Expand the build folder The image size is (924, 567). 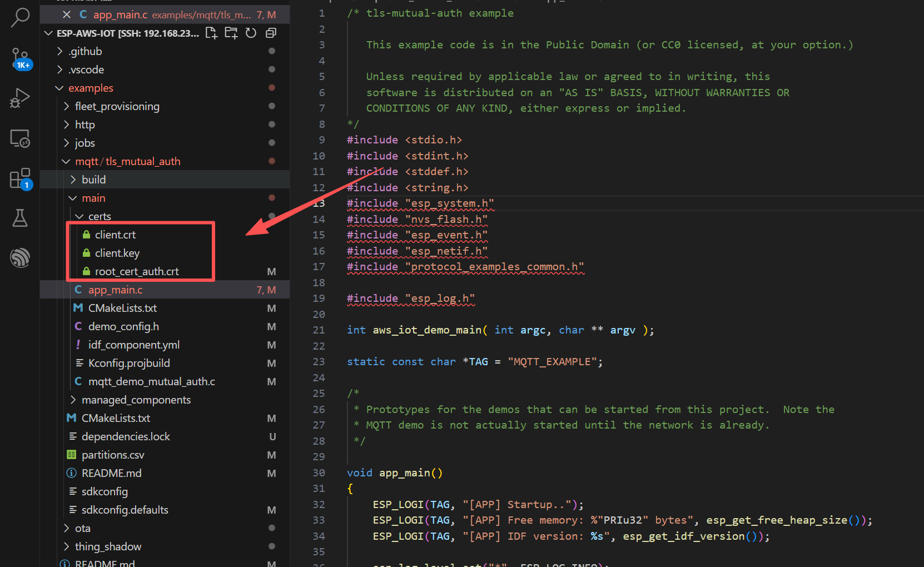[73, 180]
